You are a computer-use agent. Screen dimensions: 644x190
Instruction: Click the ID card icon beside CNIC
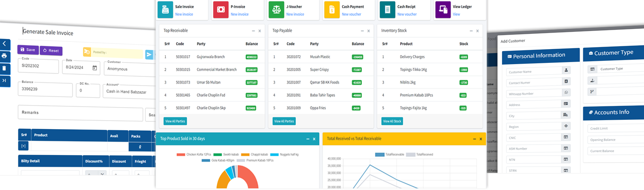566,137
